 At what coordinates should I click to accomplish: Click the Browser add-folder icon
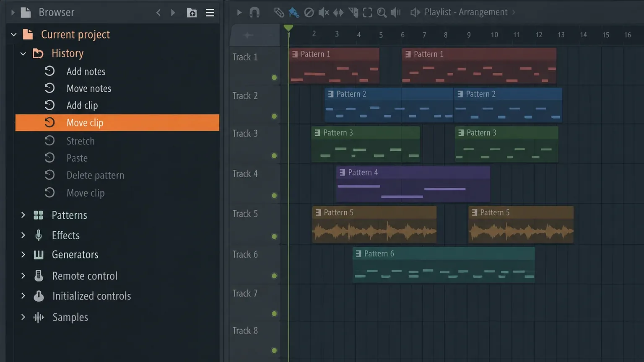point(192,13)
